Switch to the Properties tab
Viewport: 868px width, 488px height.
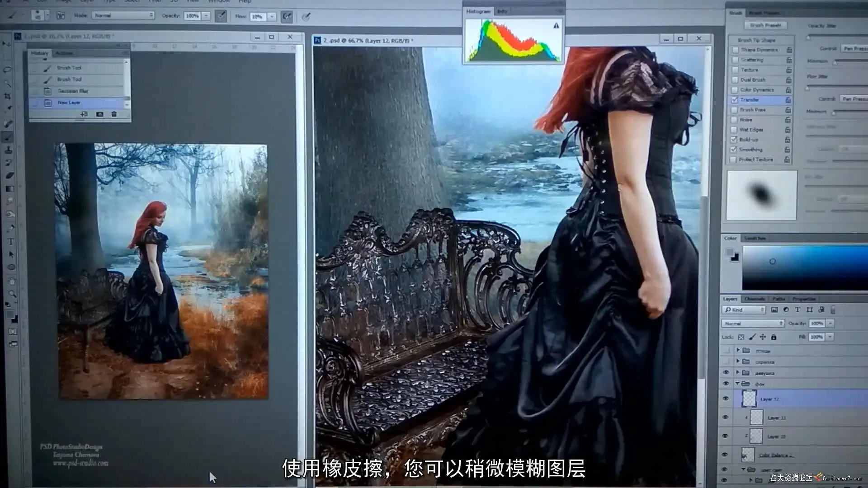point(804,299)
